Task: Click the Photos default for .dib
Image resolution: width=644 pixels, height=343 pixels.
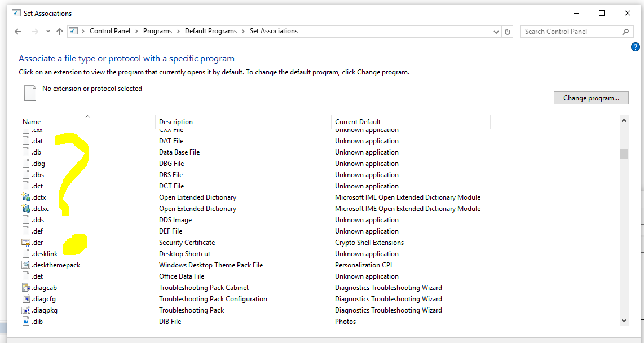Action: (x=346, y=321)
